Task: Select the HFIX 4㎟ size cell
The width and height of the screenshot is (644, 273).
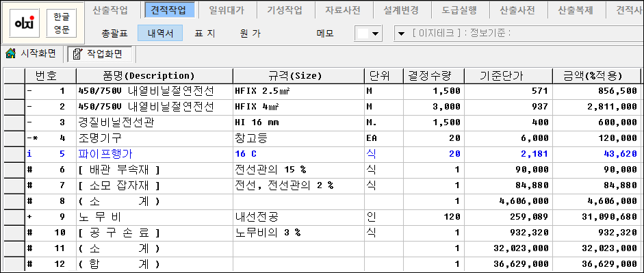Action: click(x=298, y=107)
